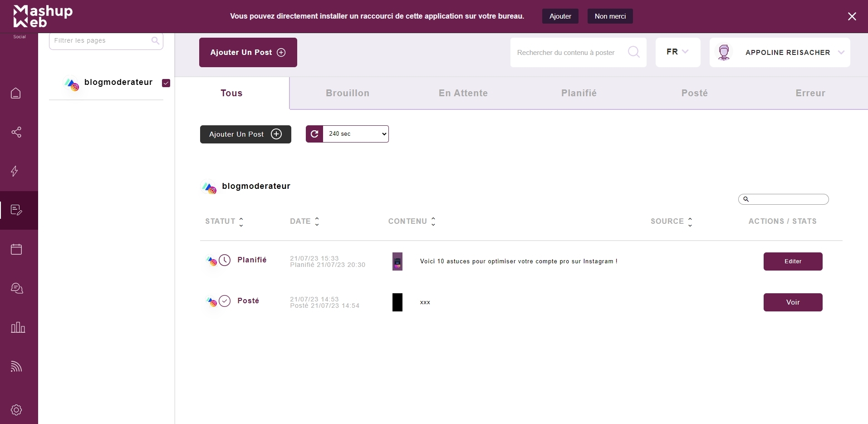Open the lightning bolt sidebar icon
Image resolution: width=868 pixels, height=424 pixels.
coord(15,171)
